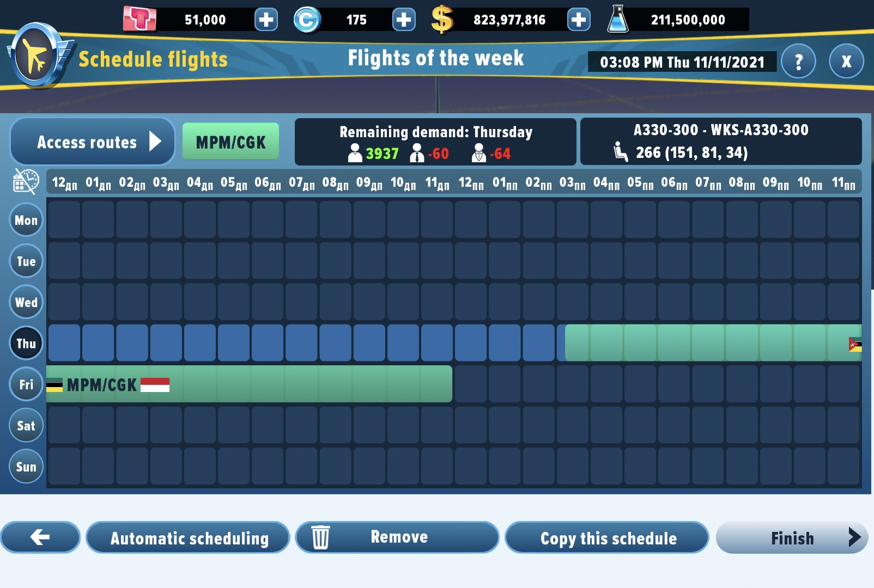Add more tickets with plus button
The image size is (874, 588).
[266, 20]
